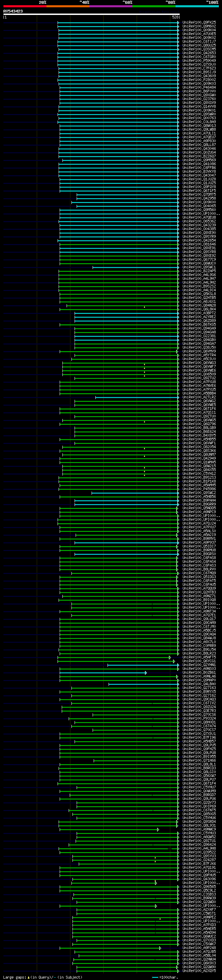222x980 pixels.
Task: Click the query end position 528
Action: coord(175,17)
